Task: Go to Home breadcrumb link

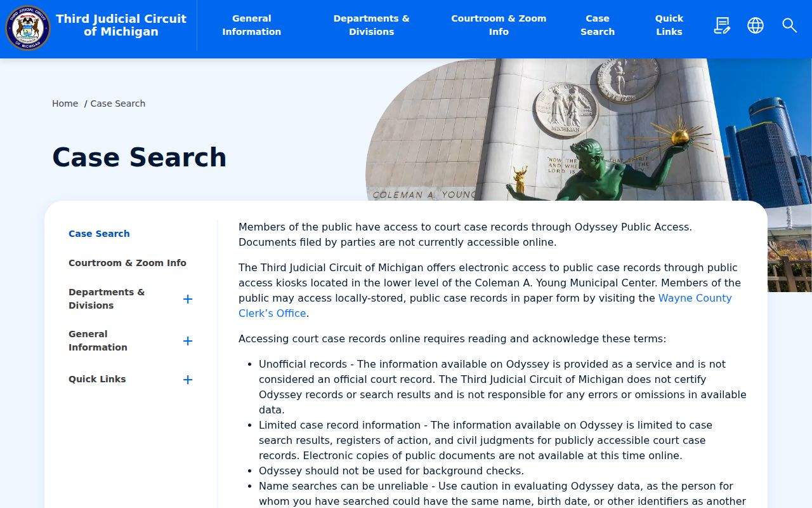Action: coord(65,104)
